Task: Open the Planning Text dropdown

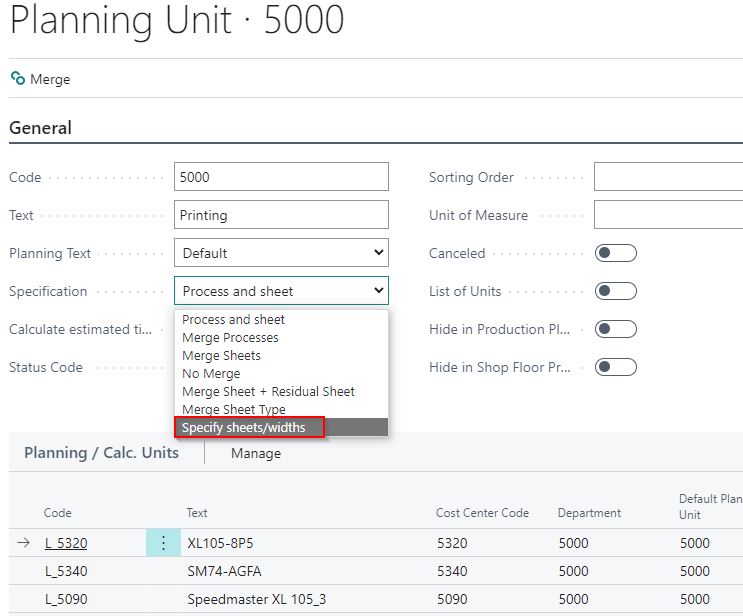Action: [x=281, y=253]
